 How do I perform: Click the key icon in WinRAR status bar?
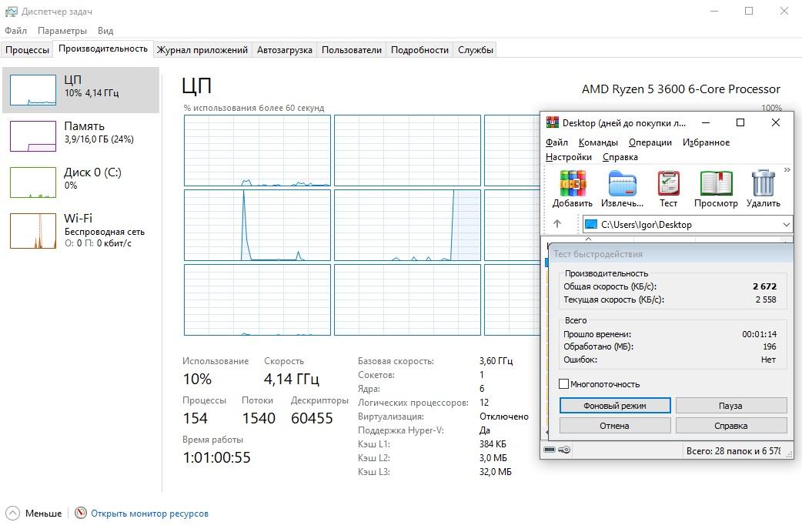pos(564,450)
